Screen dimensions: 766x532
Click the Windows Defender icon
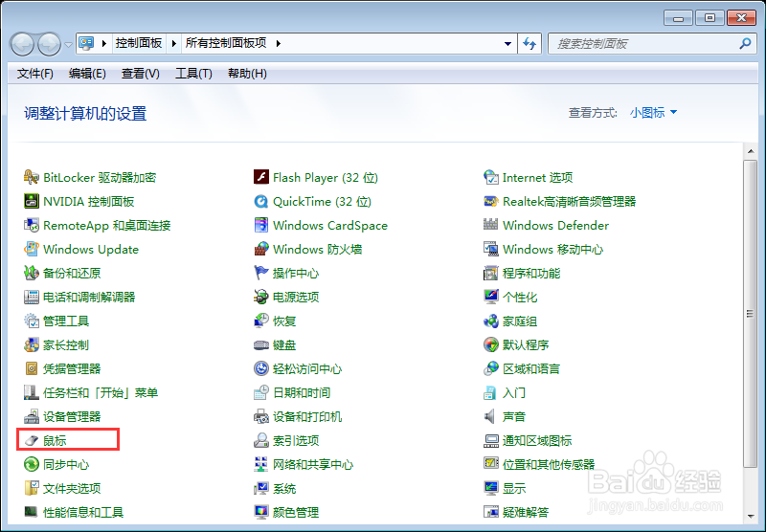[x=491, y=225]
